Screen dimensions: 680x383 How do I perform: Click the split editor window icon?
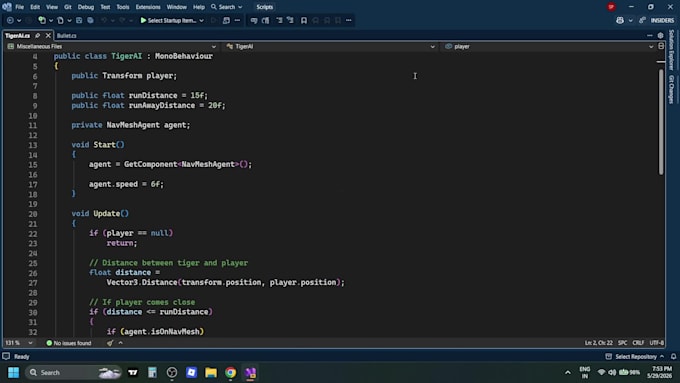click(x=661, y=46)
